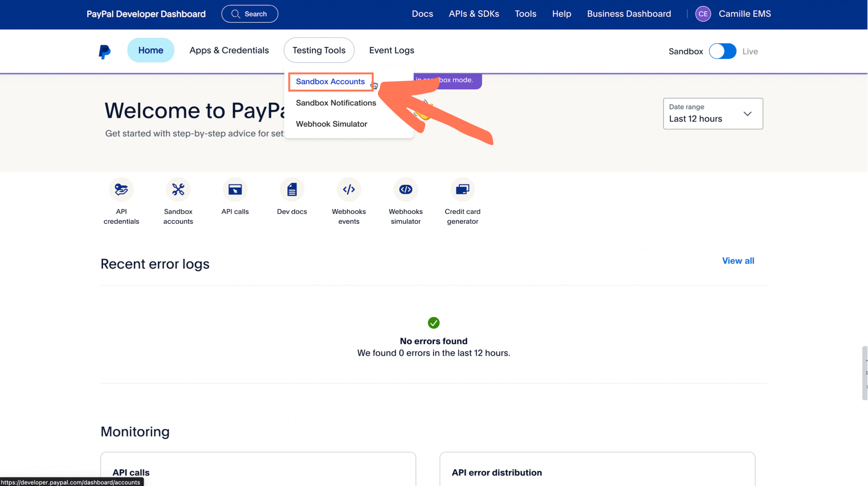
Task: Select Sandbox Notifications from the menu
Action: [336, 103]
